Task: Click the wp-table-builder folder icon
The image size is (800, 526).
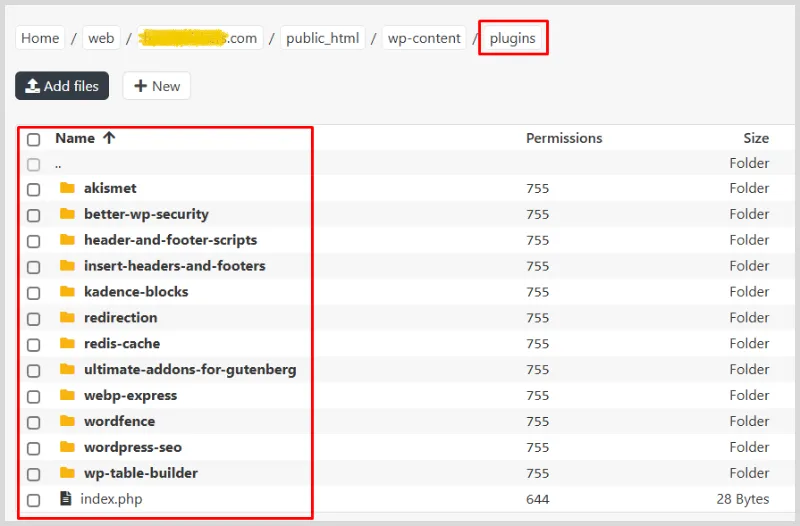Action: pos(67,473)
